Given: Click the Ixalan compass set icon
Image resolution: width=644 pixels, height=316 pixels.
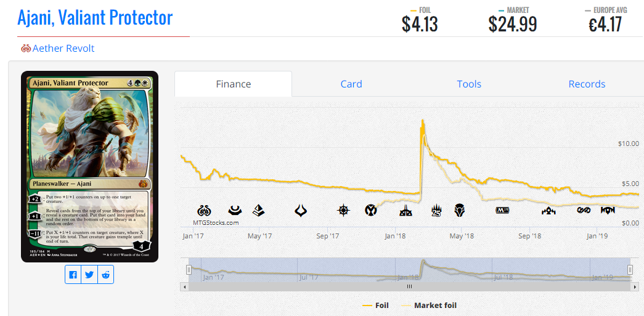Looking at the screenshot, I should 343,211.
